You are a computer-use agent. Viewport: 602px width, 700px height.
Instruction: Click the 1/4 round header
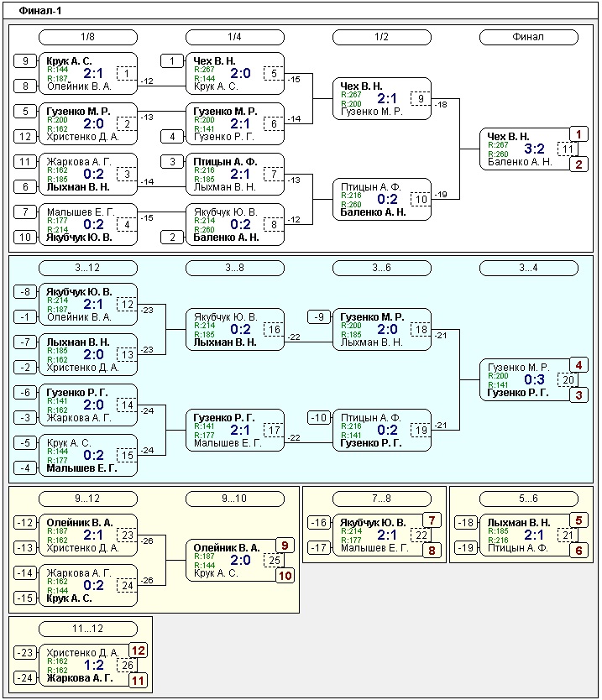(x=235, y=37)
